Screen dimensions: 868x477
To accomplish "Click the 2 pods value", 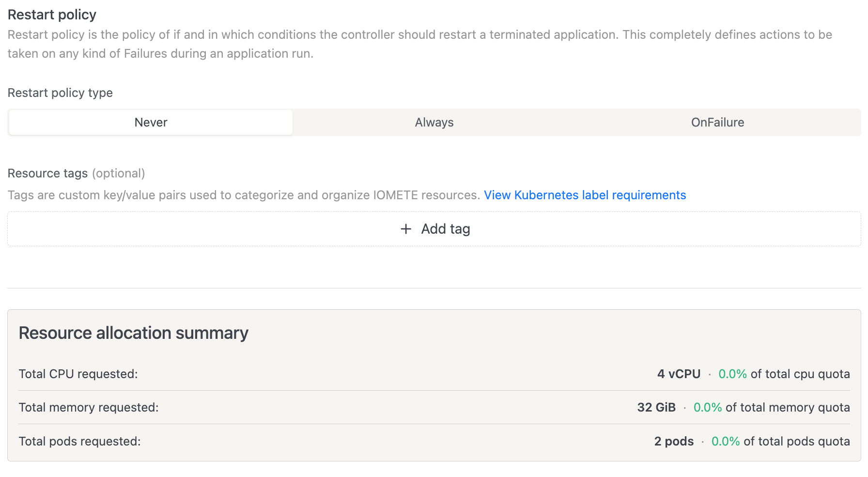I will [674, 441].
